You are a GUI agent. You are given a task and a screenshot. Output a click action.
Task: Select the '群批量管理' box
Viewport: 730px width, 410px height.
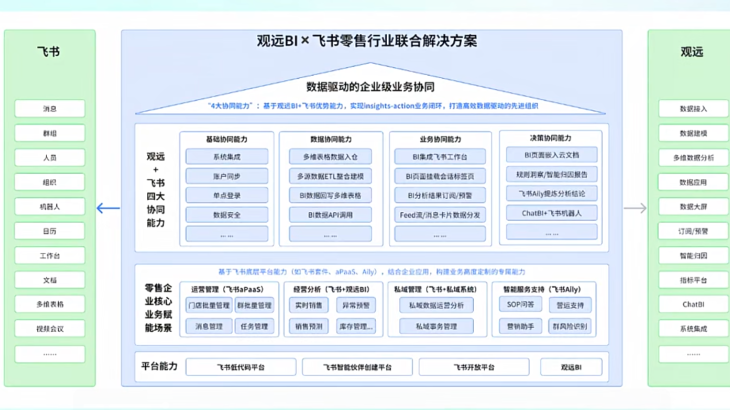coord(254,305)
